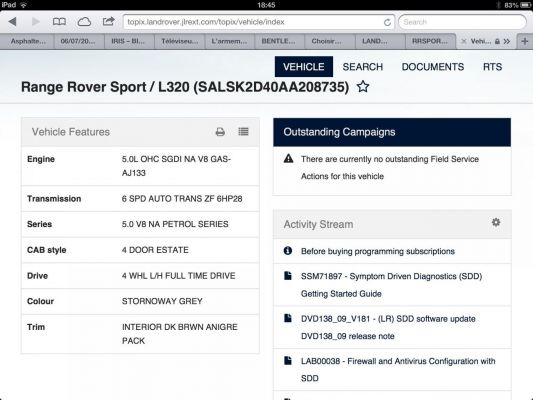Open Activity Stream settings gear

[496, 222]
